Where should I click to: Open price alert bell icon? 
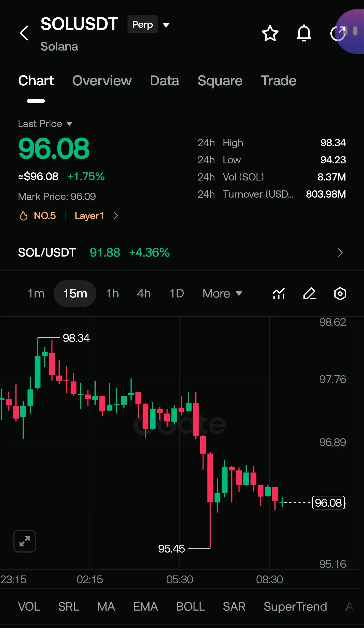click(304, 33)
